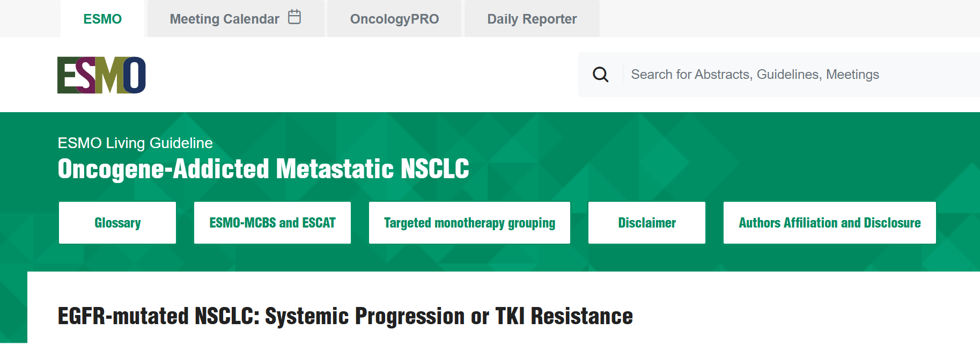Open the Glossary button
Screen dimensions: 980x344
pyautogui.click(x=117, y=223)
